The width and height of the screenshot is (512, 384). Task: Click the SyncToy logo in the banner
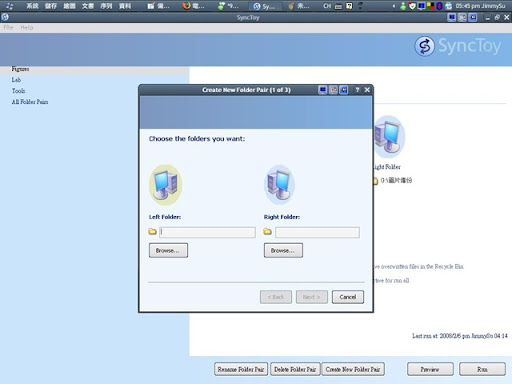pyautogui.click(x=458, y=46)
